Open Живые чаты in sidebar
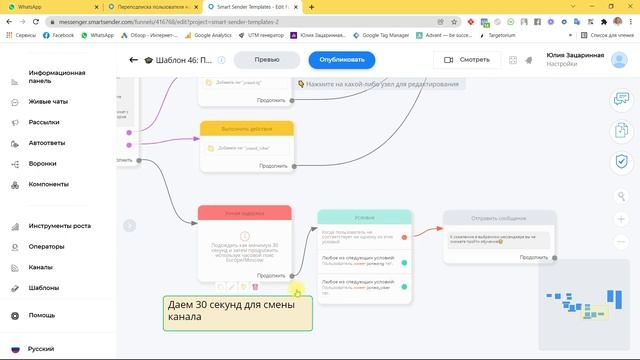Viewport: 640px width, 360px height. point(48,102)
